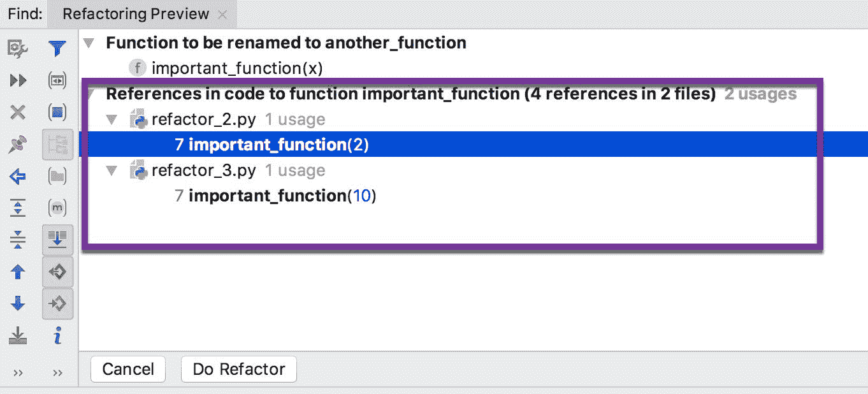Toggle group by method (m) button
868x394 pixels.
click(x=57, y=208)
